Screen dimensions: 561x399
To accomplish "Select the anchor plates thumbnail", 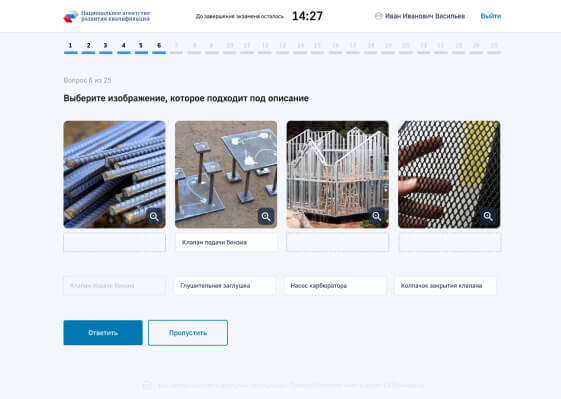I will click(x=226, y=174).
